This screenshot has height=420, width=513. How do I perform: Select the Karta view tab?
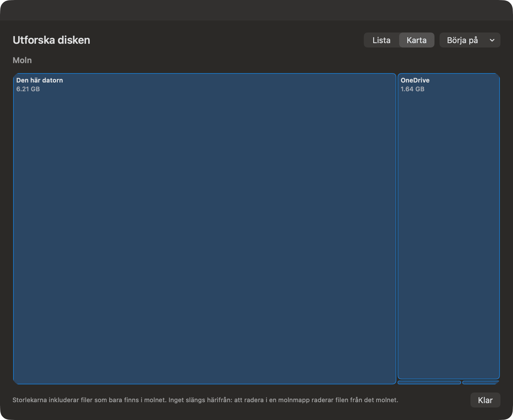(417, 40)
